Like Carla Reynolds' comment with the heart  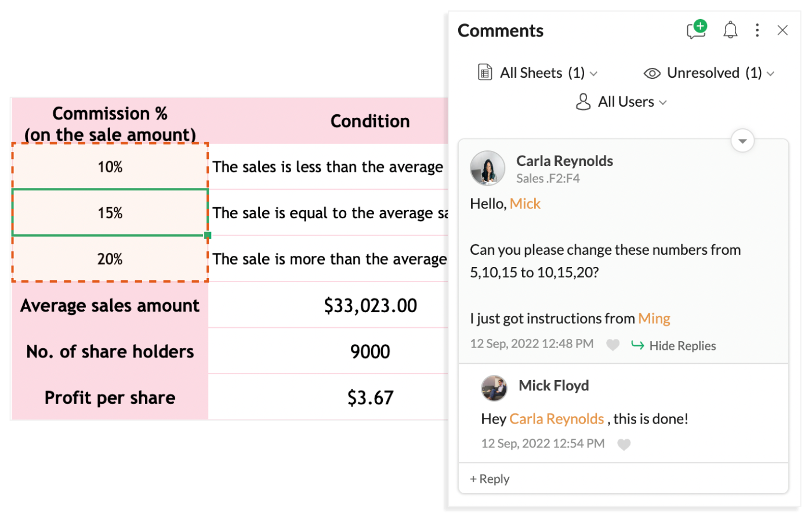[x=612, y=345]
